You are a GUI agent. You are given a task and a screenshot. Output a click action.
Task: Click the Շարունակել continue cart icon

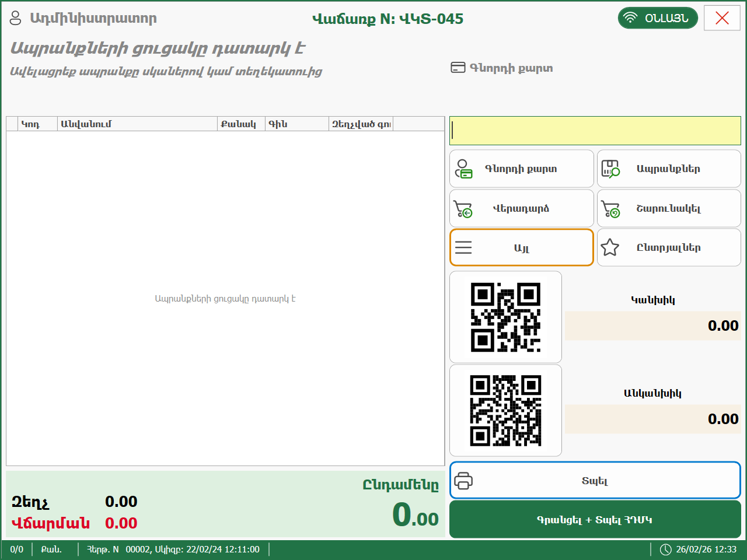tap(610, 209)
